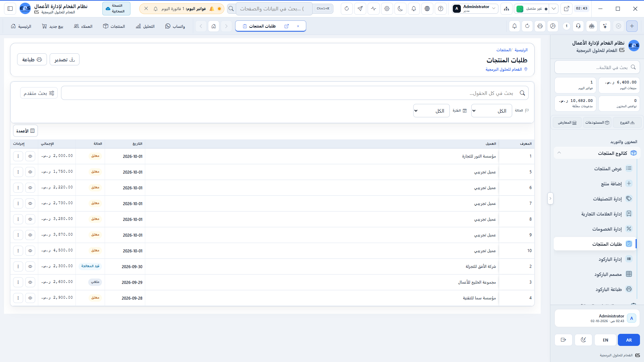
Task: Open the الأعمدة columns button
Action: [x=25, y=131]
